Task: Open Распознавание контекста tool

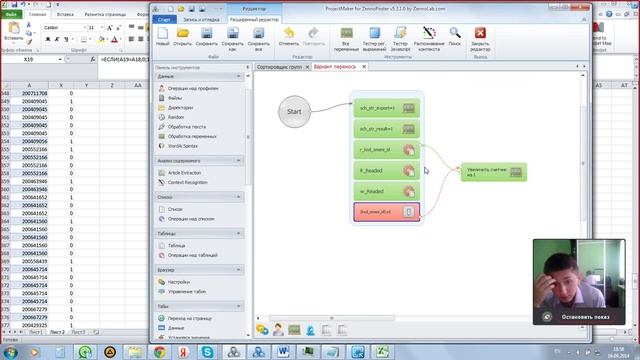Action: pyautogui.click(x=429, y=39)
